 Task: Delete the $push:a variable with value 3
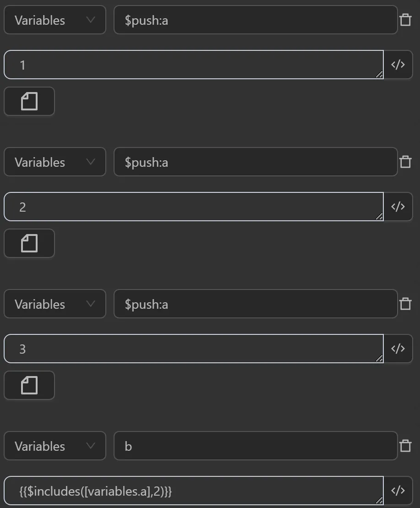405,304
